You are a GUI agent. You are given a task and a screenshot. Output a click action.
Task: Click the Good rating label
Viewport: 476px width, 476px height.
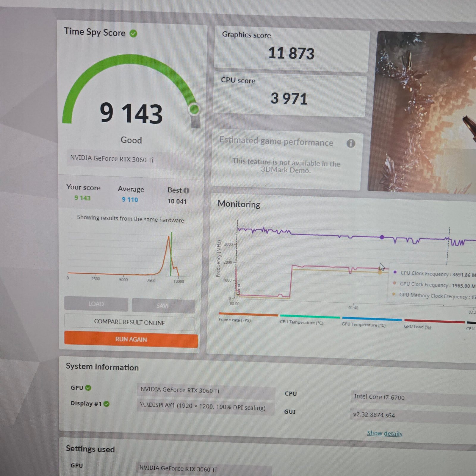(131, 140)
